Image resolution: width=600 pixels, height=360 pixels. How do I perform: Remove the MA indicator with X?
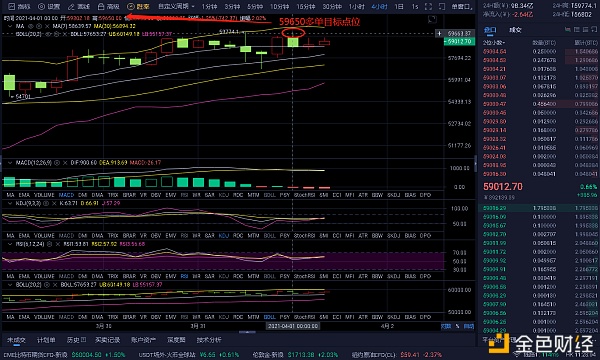point(47,26)
